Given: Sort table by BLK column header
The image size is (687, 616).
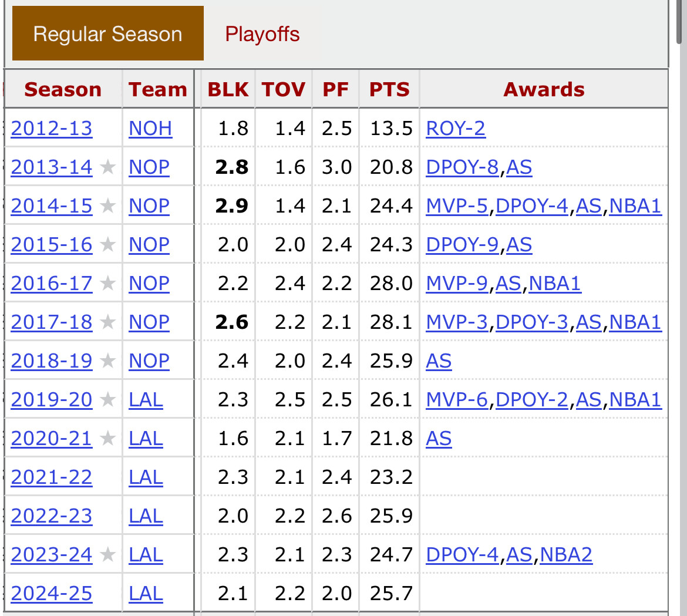Looking at the screenshot, I should (x=228, y=89).
